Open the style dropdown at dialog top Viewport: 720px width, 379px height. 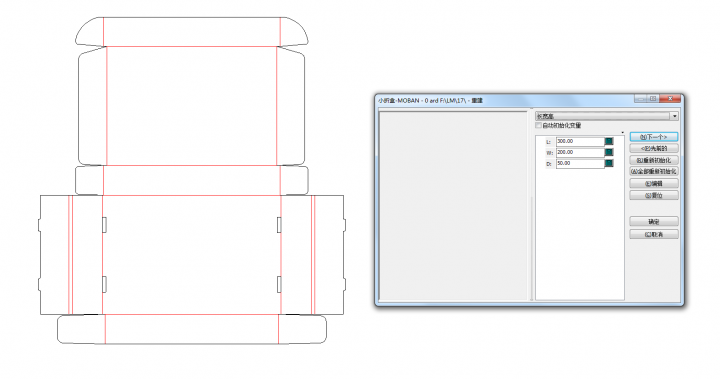[x=607, y=116]
